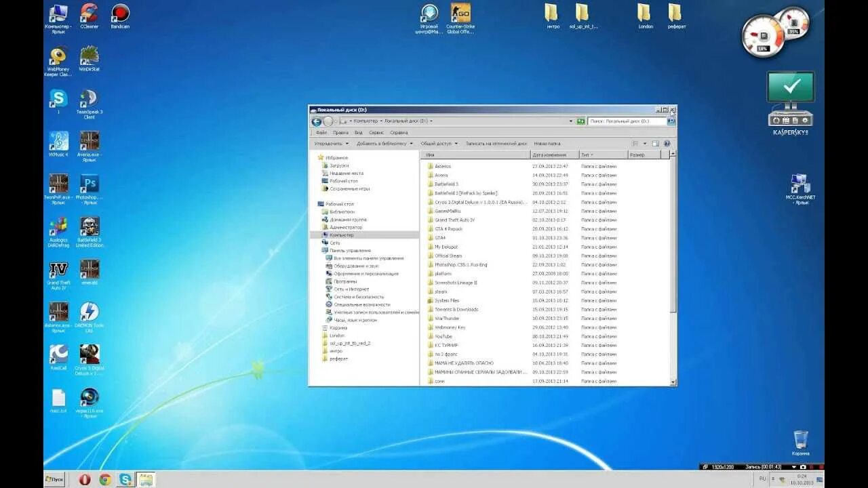Click the Explorer help question-mark icon
The width and height of the screenshot is (868, 488).
pyautogui.click(x=667, y=144)
